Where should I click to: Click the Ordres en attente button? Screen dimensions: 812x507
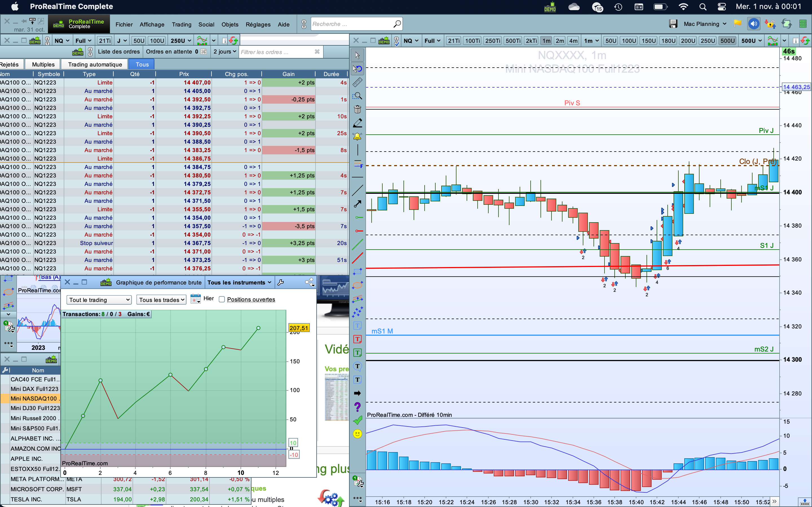coord(169,52)
